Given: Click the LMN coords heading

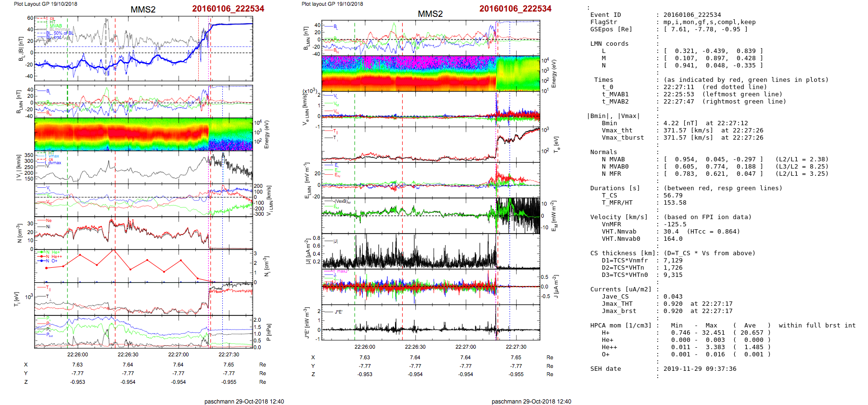Looking at the screenshot, I should click(x=609, y=44).
